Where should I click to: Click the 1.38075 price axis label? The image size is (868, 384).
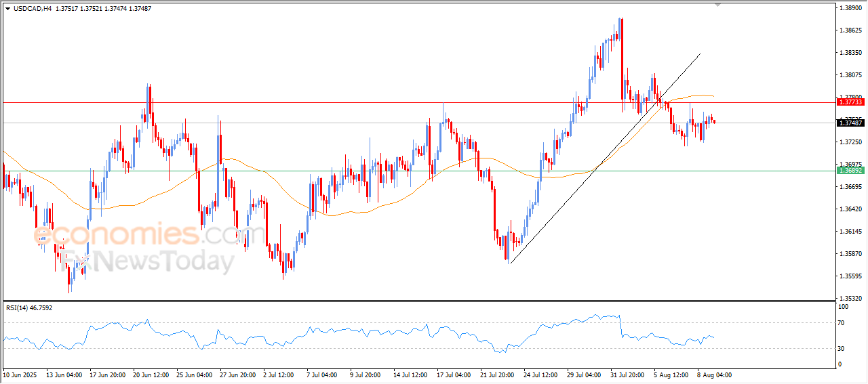[851, 75]
